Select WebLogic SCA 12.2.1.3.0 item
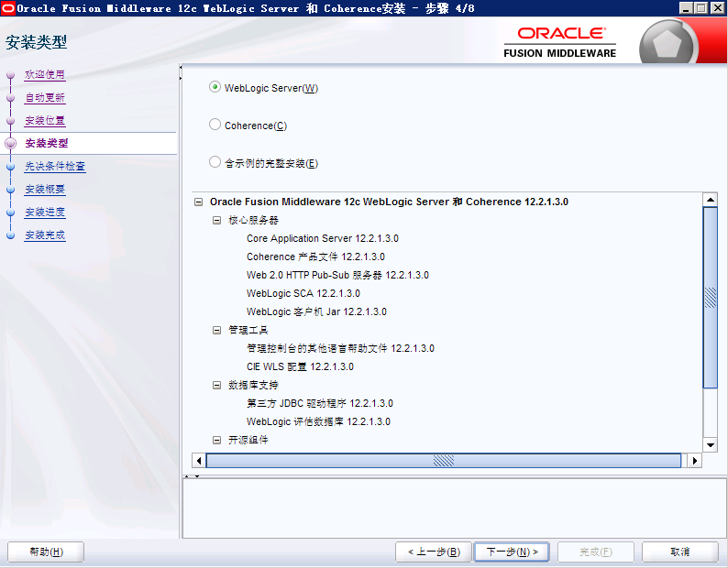 point(303,293)
